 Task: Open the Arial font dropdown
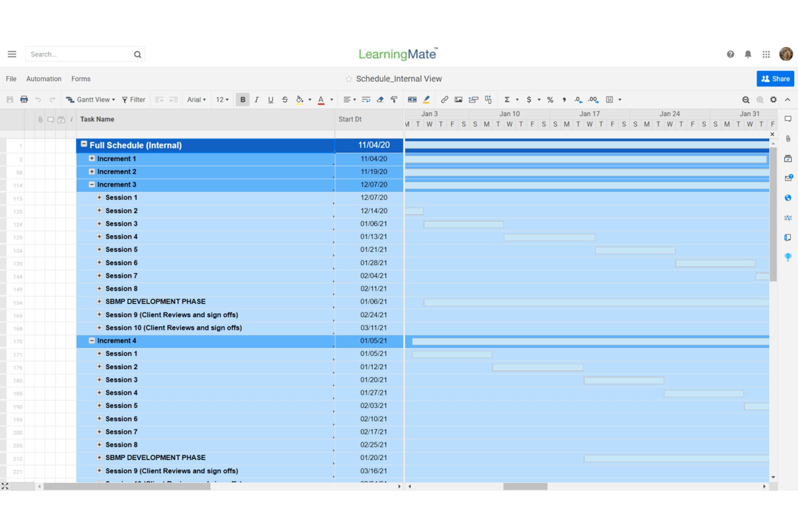point(196,99)
